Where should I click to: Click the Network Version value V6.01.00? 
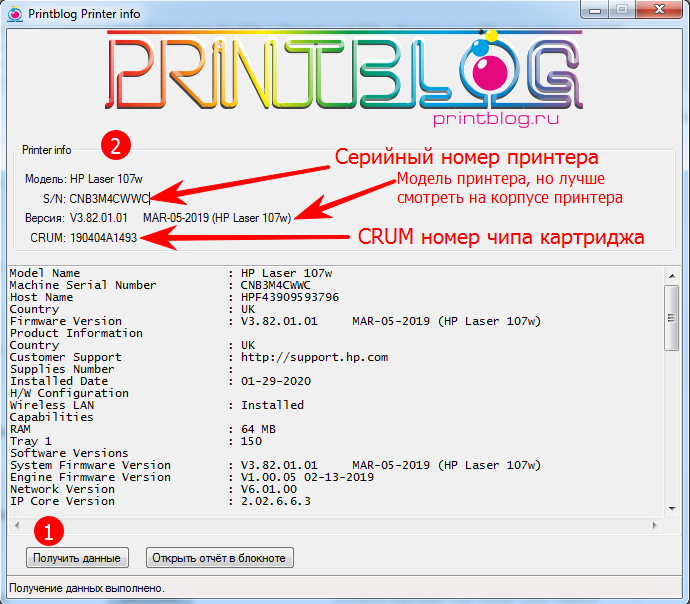269,489
